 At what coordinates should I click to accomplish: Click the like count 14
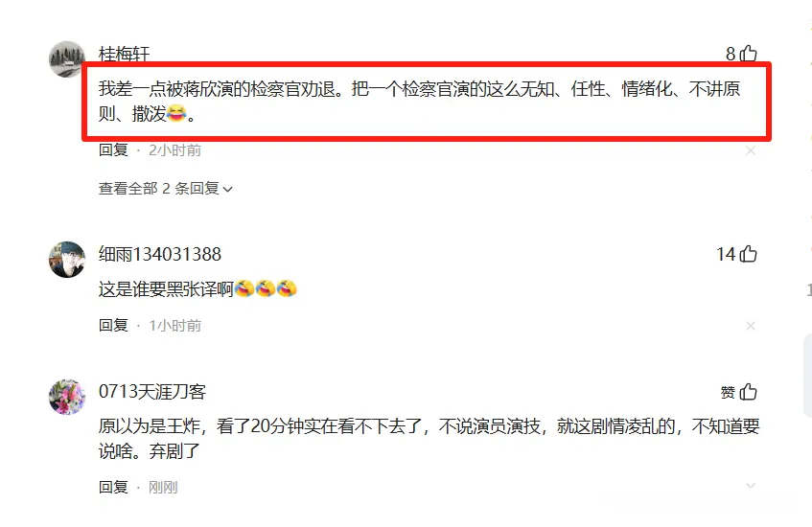tap(726, 254)
